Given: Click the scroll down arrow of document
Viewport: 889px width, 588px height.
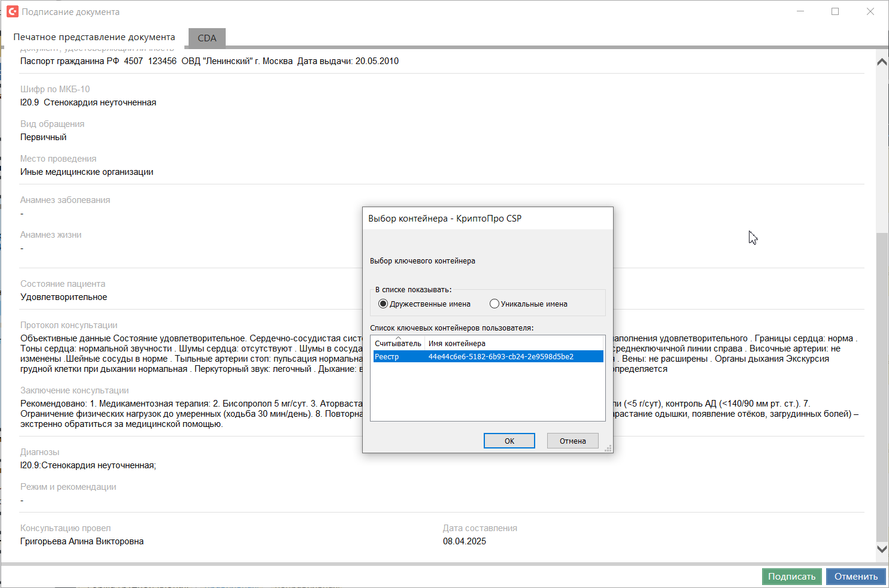Looking at the screenshot, I should [882, 548].
